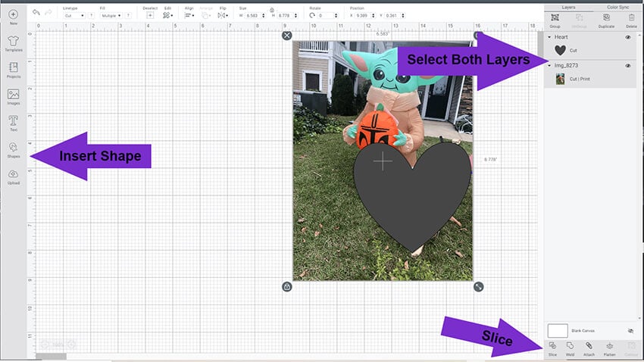Click the heart shape on canvas
Screen dimensions: 644x362
click(x=412, y=197)
